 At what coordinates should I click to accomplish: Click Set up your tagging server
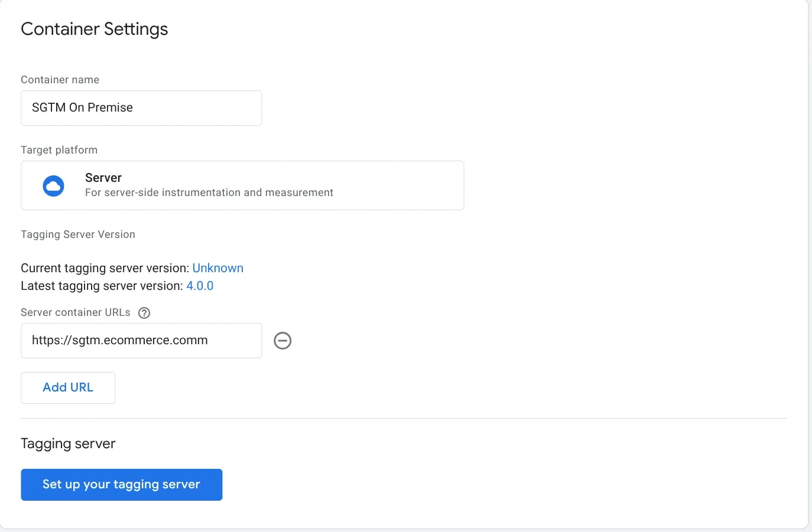click(121, 484)
